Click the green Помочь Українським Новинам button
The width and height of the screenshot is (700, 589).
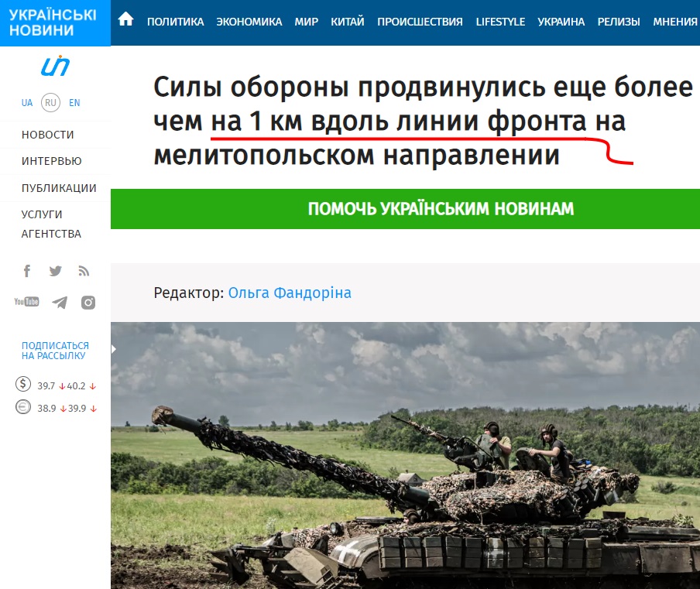click(405, 209)
